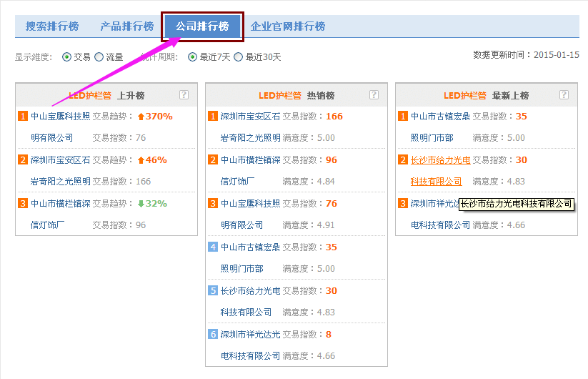Click rank 2 badge in 最新上榜 list
The height and width of the screenshot is (379, 588).
point(403,160)
